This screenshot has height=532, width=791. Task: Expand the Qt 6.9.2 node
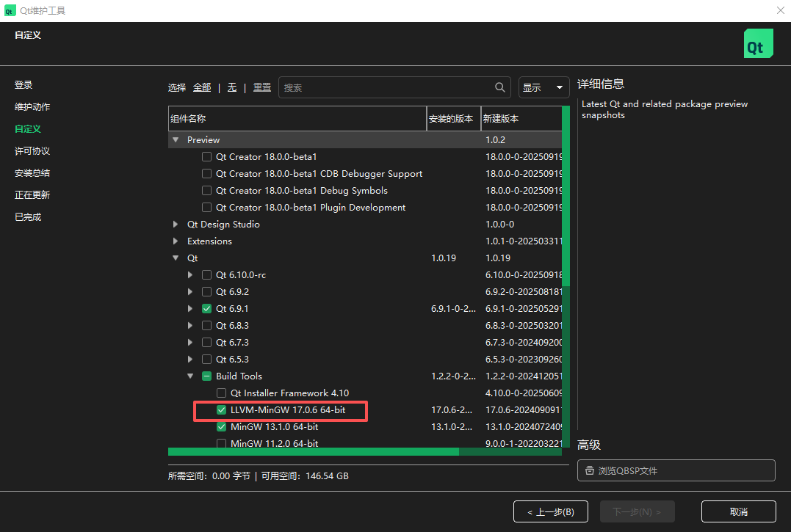coord(190,292)
